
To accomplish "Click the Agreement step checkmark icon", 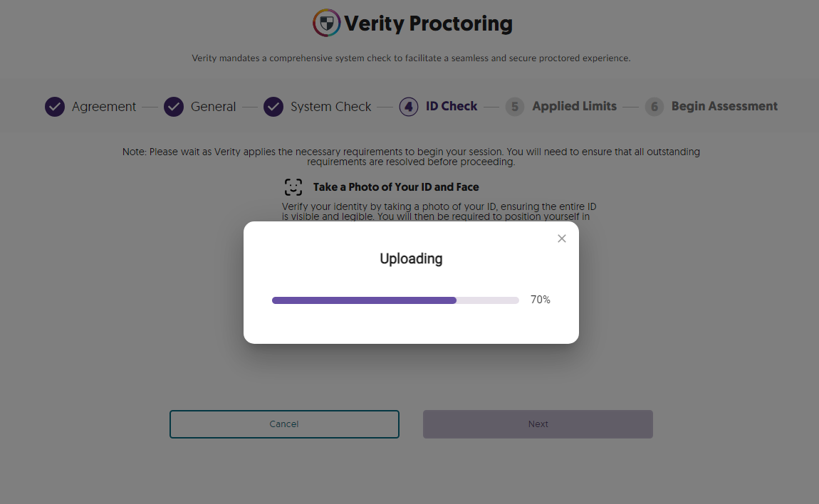I will [55, 107].
